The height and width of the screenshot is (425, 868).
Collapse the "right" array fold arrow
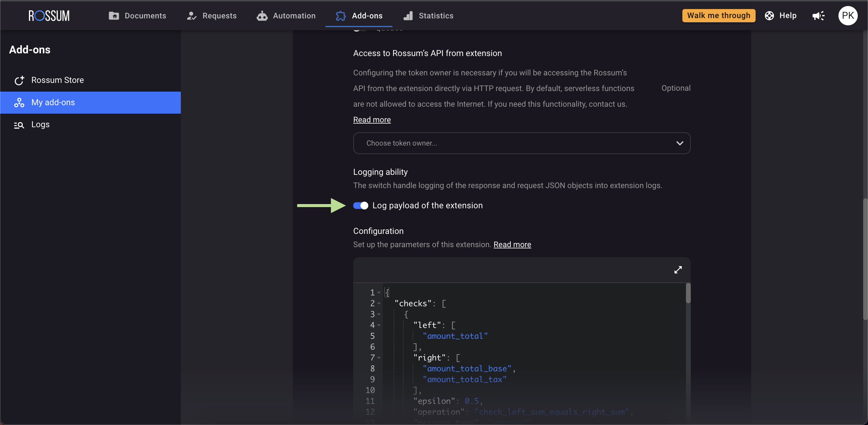379,357
